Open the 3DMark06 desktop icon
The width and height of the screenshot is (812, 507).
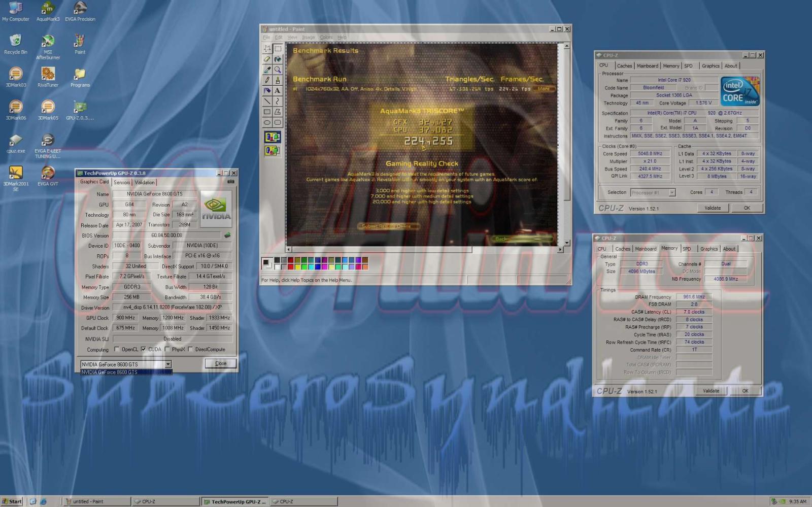(16, 110)
